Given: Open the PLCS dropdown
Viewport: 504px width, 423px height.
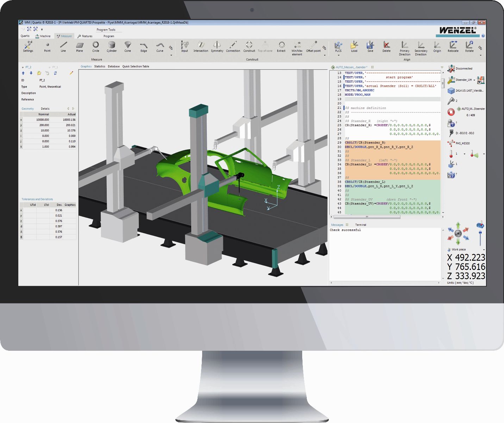Looking at the screenshot, I should point(338,55).
